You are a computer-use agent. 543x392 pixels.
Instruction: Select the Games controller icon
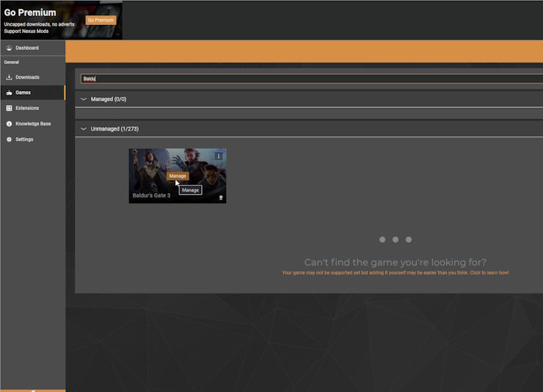pyautogui.click(x=9, y=93)
